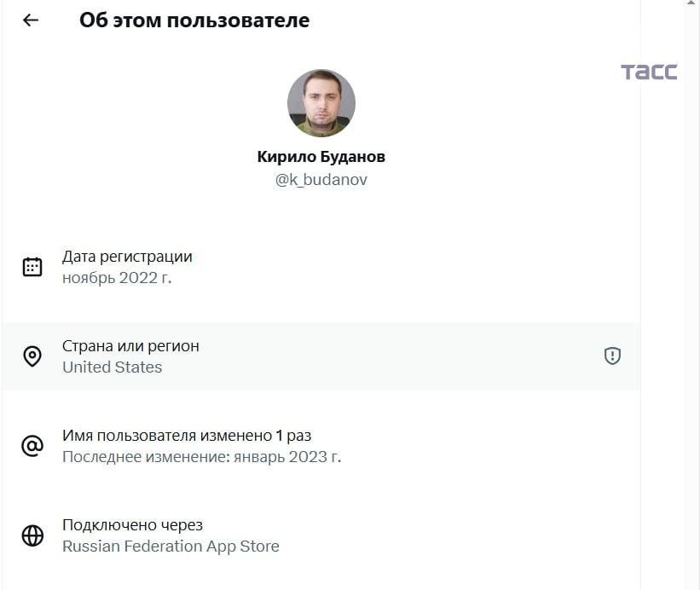Click the Russian Federation App Store text
Screen dimensions: 700x590
[x=171, y=547]
